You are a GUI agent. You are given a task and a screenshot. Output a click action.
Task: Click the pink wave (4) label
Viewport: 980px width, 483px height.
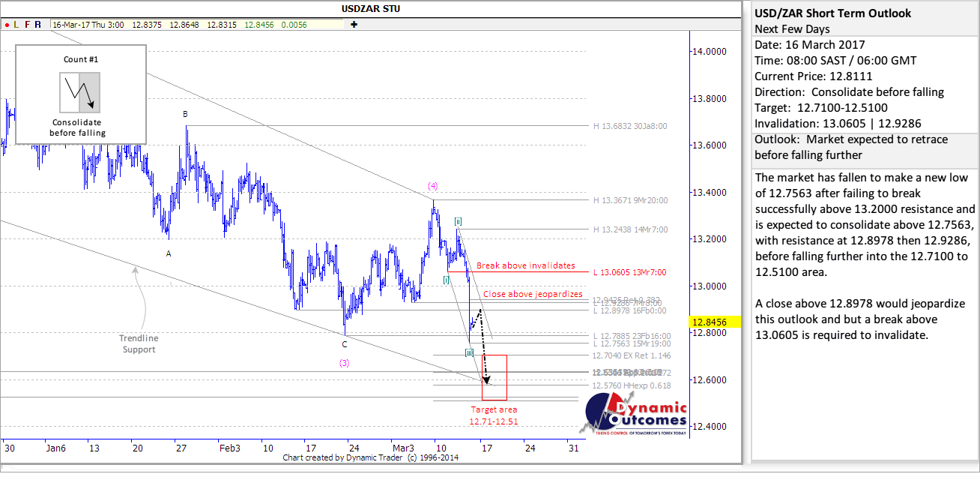433,185
